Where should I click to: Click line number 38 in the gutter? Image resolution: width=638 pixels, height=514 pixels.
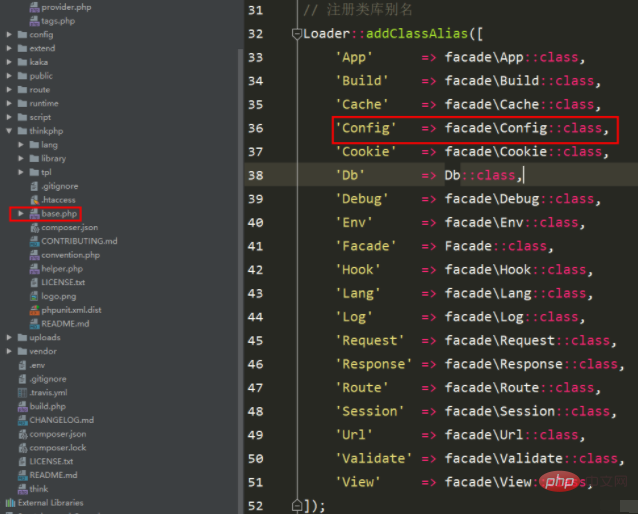256,175
